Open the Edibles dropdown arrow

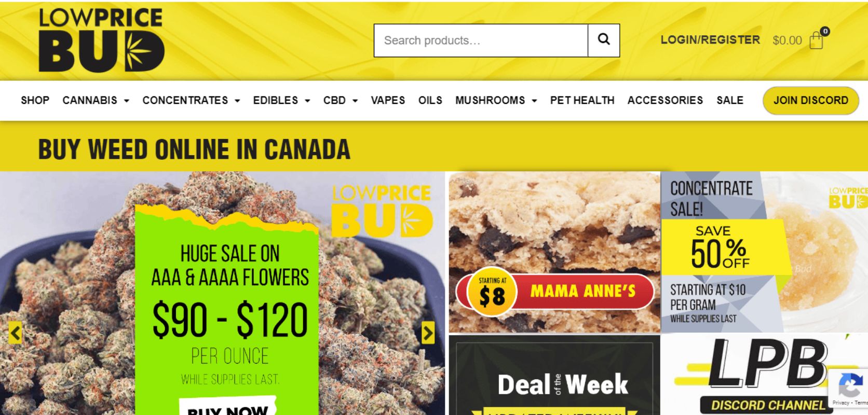tap(307, 101)
